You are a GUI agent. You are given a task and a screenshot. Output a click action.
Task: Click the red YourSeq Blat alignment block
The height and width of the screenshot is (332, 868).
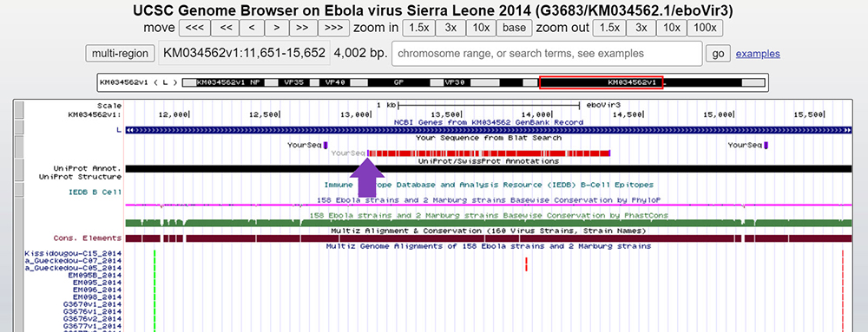(489, 153)
